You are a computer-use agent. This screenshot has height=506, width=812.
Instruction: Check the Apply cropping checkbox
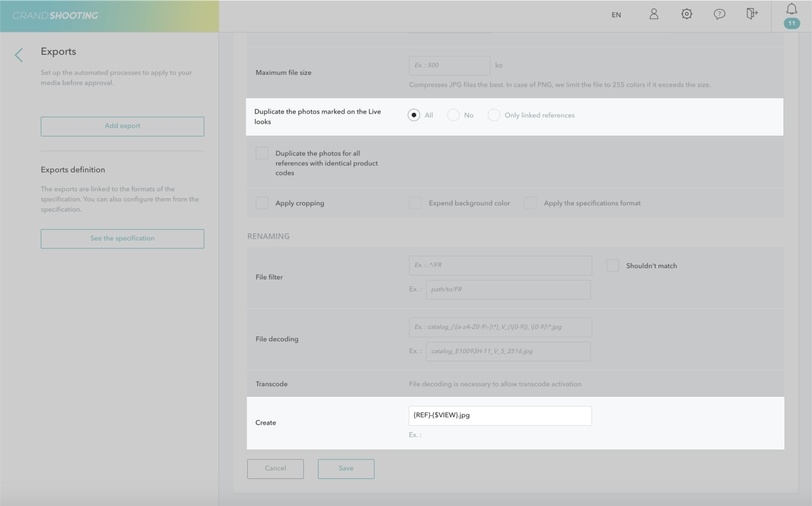point(262,203)
